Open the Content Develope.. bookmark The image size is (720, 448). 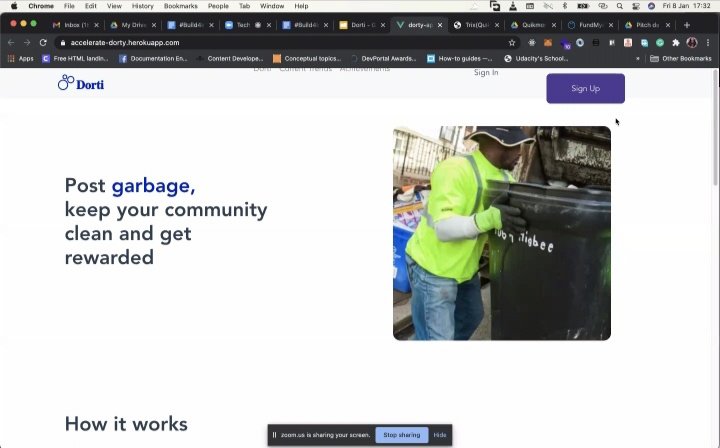pyautogui.click(x=230, y=59)
